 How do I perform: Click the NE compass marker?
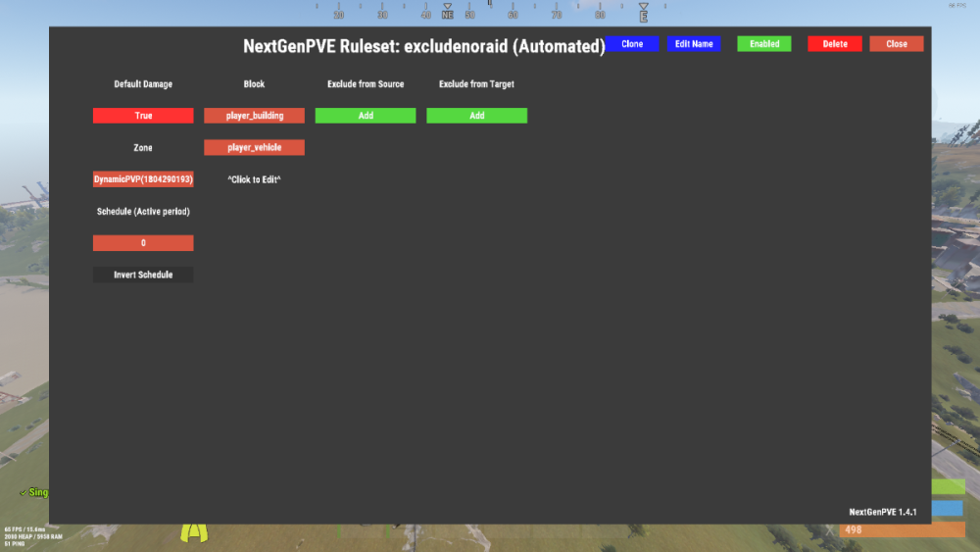pyautogui.click(x=448, y=16)
